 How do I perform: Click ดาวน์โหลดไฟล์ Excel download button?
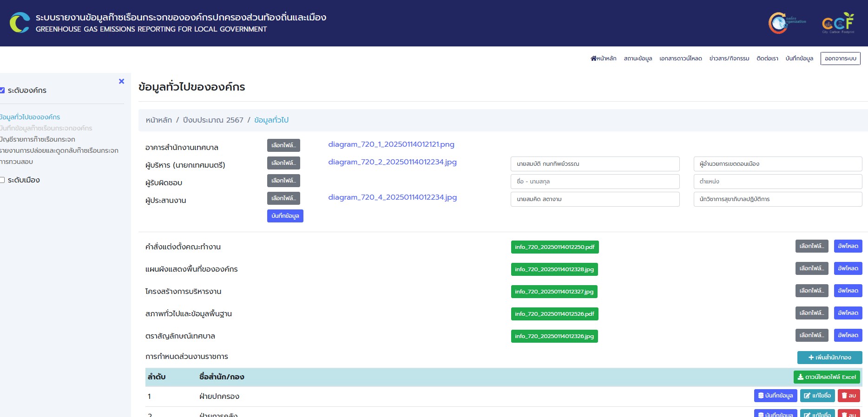pyautogui.click(x=827, y=377)
